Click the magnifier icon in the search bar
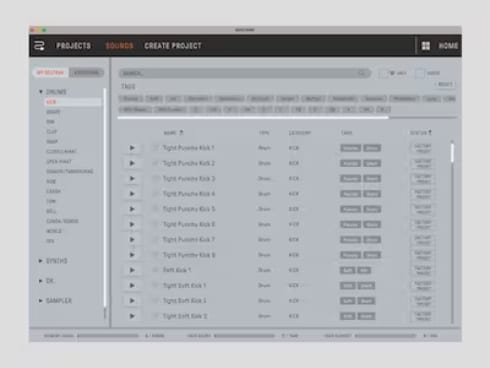 (x=362, y=73)
